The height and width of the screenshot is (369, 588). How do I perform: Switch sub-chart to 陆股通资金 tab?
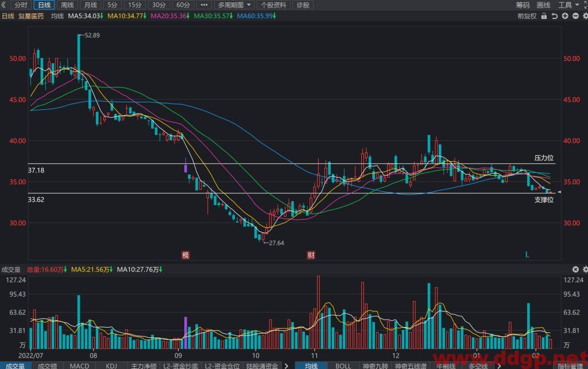click(262, 366)
